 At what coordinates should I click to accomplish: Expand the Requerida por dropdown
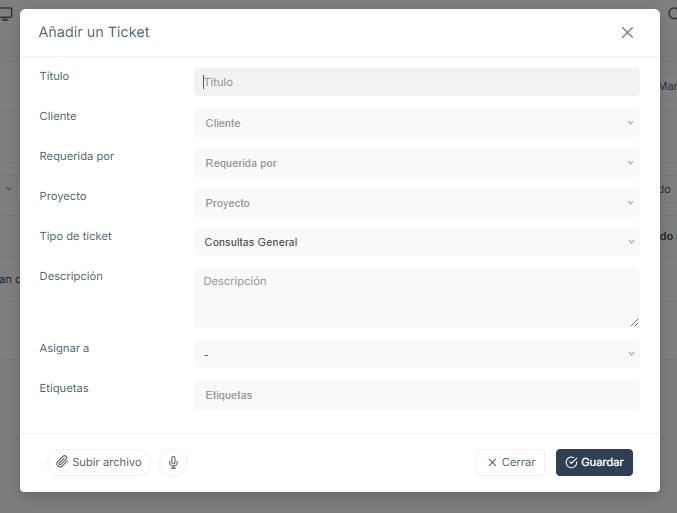417,163
